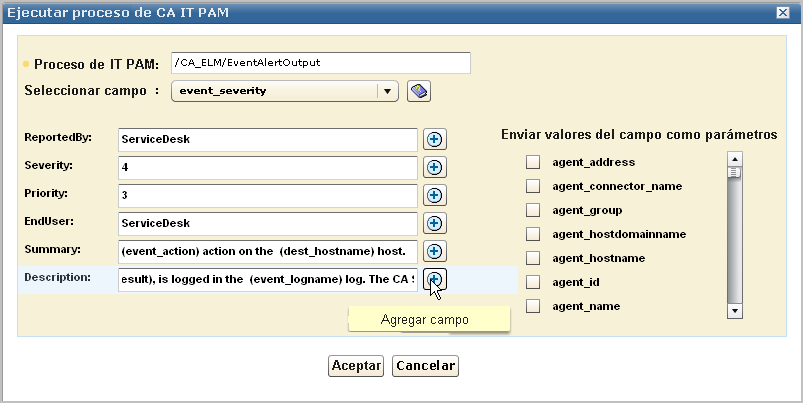Screen dimensions: 803x403
Task: Click the plus icon in Priority row
Action: (434, 195)
